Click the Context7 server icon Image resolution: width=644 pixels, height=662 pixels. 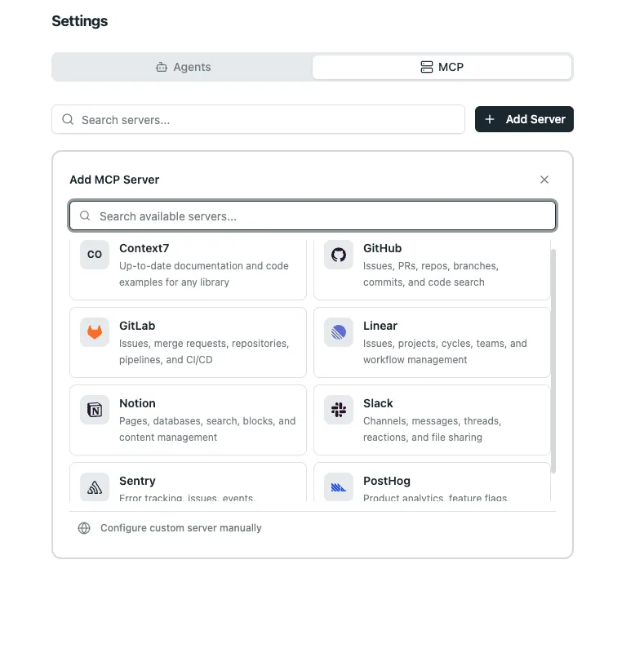tap(95, 255)
